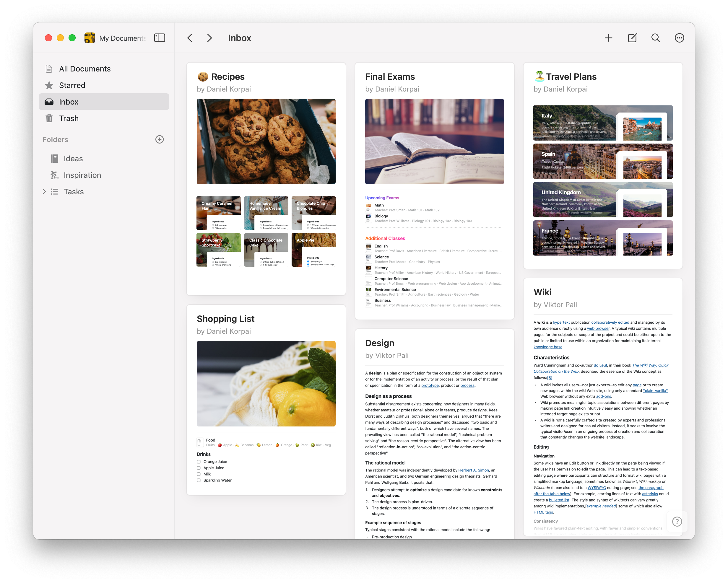Check the Milk checkbox
The width and height of the screenshot is (728, 583).
(x=199, y=474)
